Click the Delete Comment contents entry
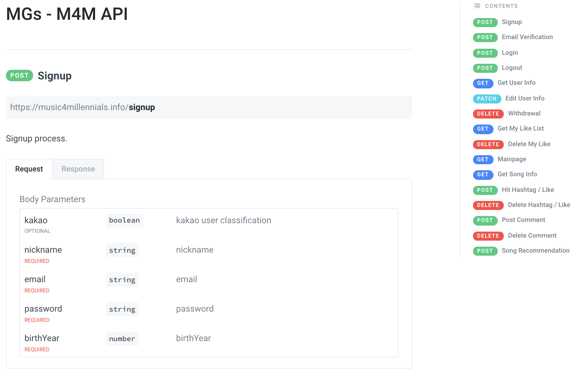The height and width of the screenshot is (379, 588). [x=532, y=236]
